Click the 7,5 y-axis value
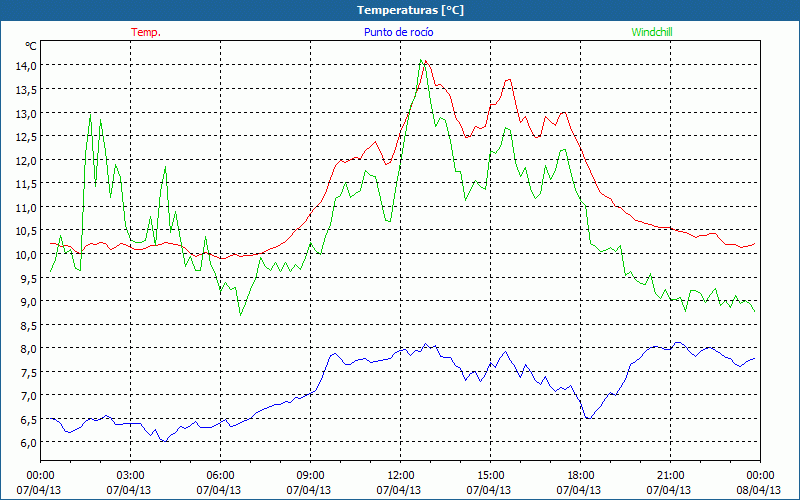 pos(28,372)
